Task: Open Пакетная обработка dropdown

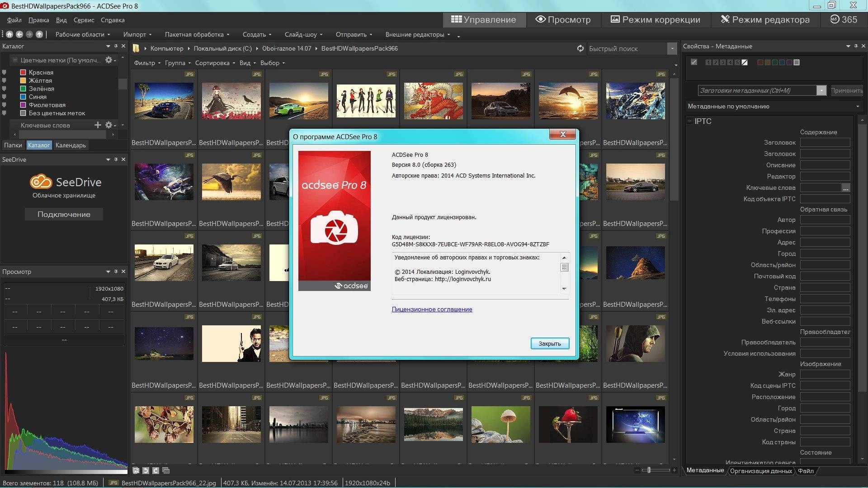Action: 197,34
